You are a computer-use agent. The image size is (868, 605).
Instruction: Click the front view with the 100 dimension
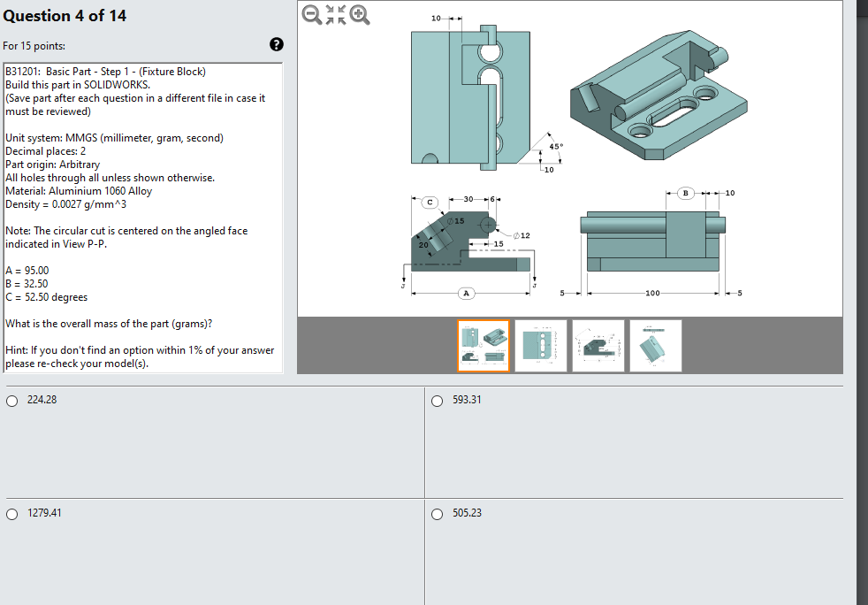[652, 241]
